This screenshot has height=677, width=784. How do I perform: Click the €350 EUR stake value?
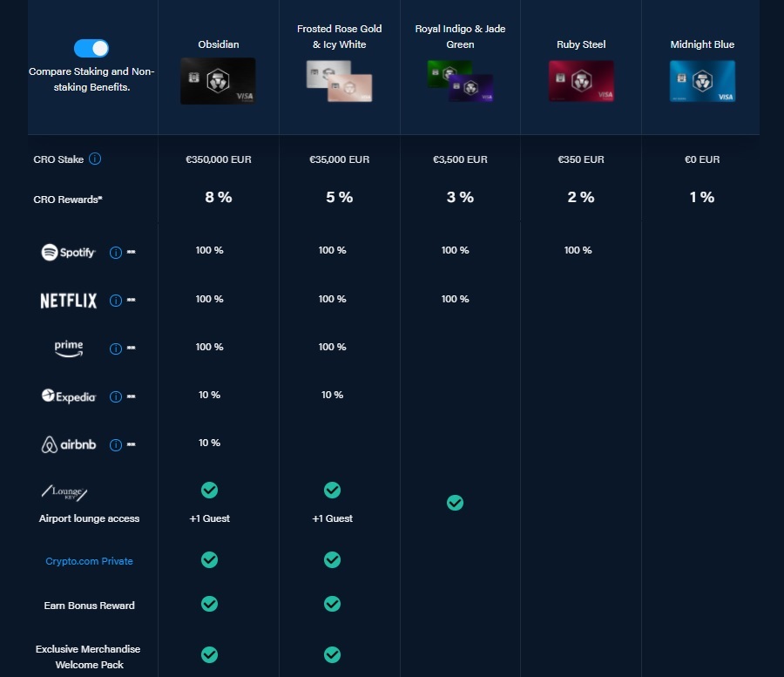click(581, 159)
